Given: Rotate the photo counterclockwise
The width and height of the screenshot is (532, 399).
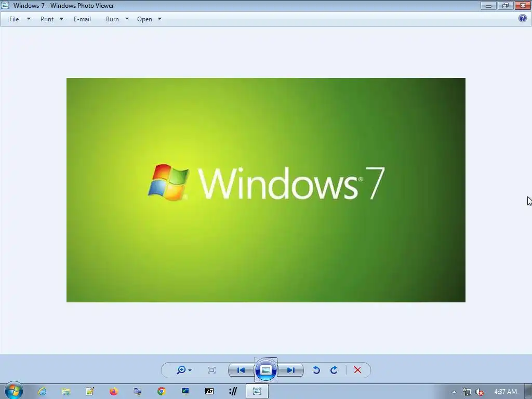Looking at the screenshot, I should point(316,370).
